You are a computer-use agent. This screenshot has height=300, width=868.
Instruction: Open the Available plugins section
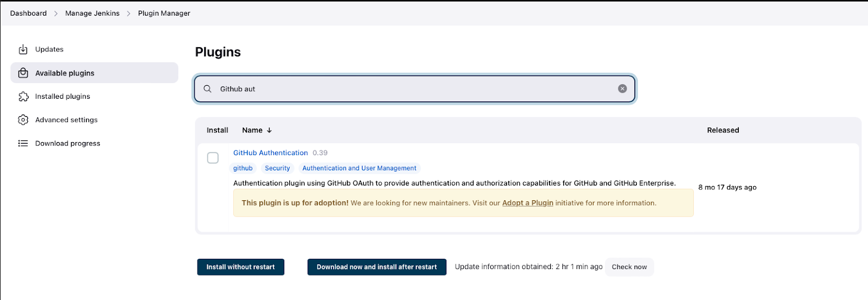pos(94,73)
